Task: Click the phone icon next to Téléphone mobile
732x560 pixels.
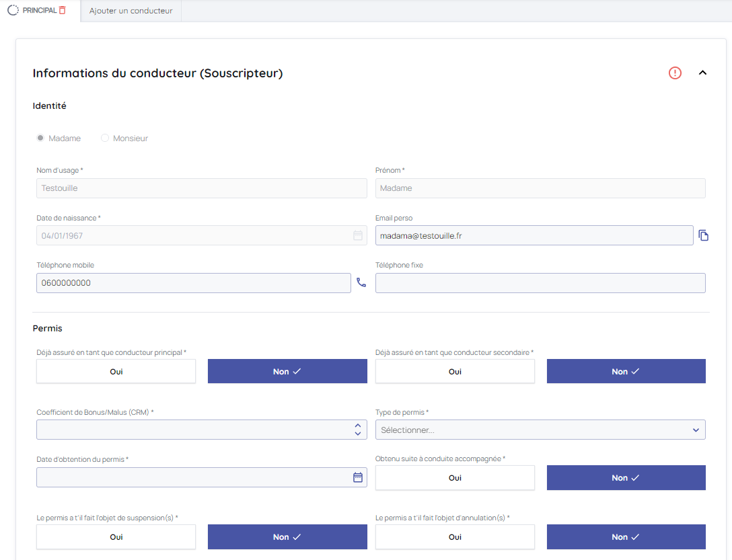Action: pyautogui.click(x=361, y=283)
